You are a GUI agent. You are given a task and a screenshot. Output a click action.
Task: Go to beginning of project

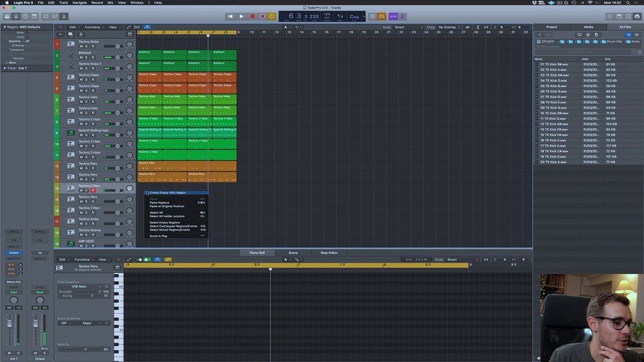point(230,16)
